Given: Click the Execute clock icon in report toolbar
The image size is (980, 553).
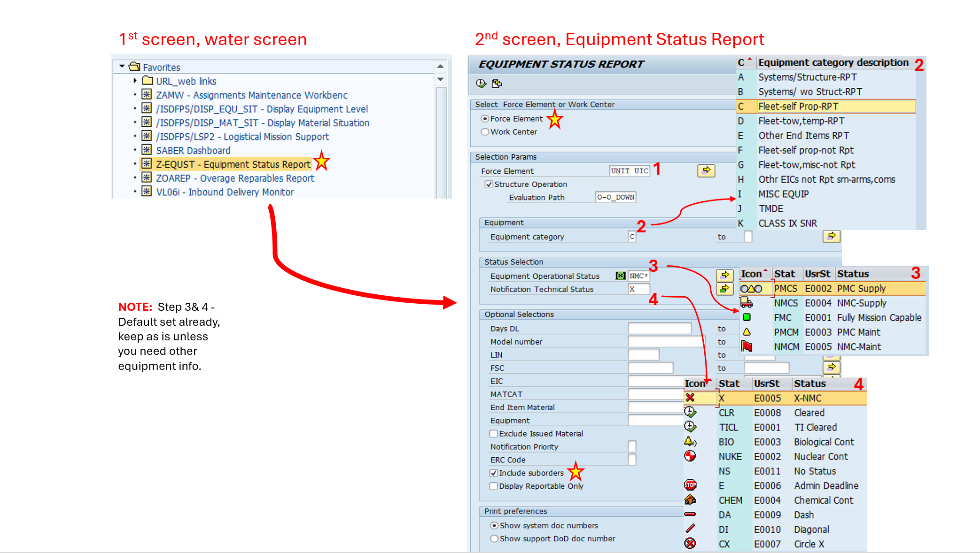Looking at the screenshot, I should [481, 84].
